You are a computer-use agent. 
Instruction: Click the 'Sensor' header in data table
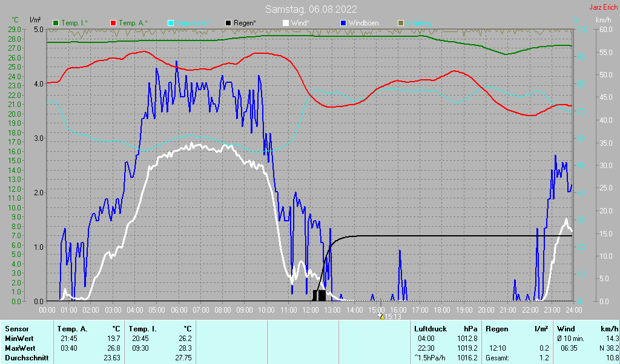coord(16,329)
